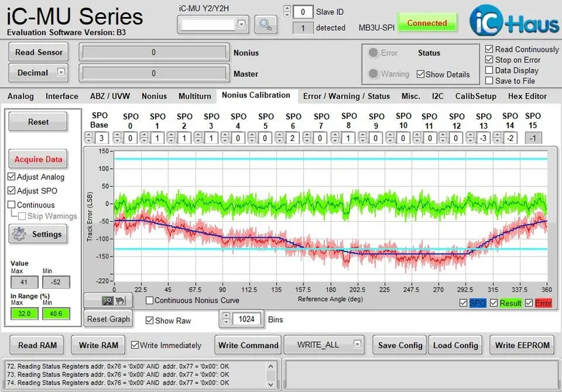Toggle Adjust SPO checkbox
Screen dimensions: 562x392
click(x=12, y=191)
